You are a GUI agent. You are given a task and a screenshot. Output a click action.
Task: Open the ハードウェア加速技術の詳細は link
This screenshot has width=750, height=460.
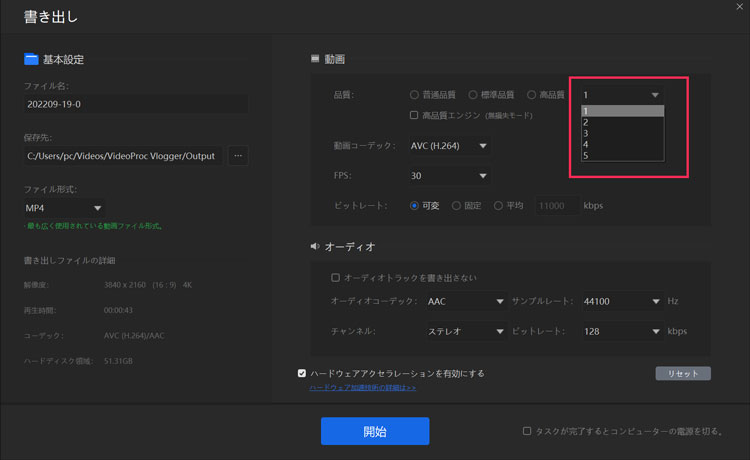(363, 387)
